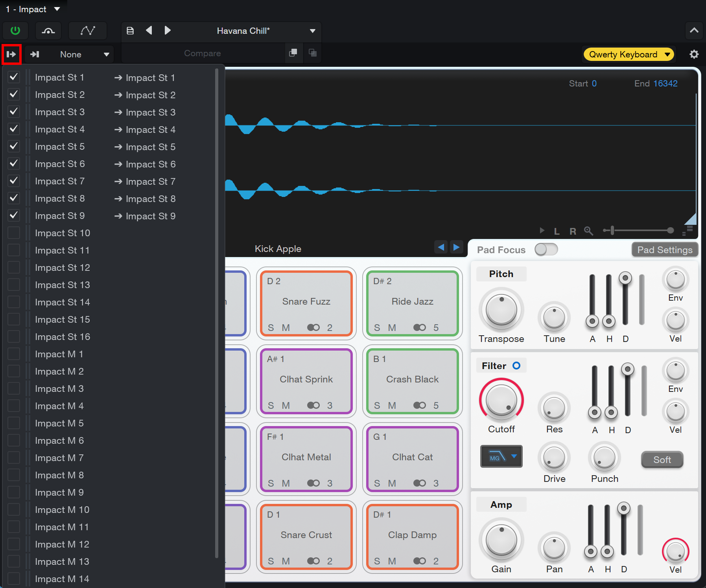Solo the Snare Fuzz pad
The width and height of the screenshot is (706, 588).
coord(271,328)
